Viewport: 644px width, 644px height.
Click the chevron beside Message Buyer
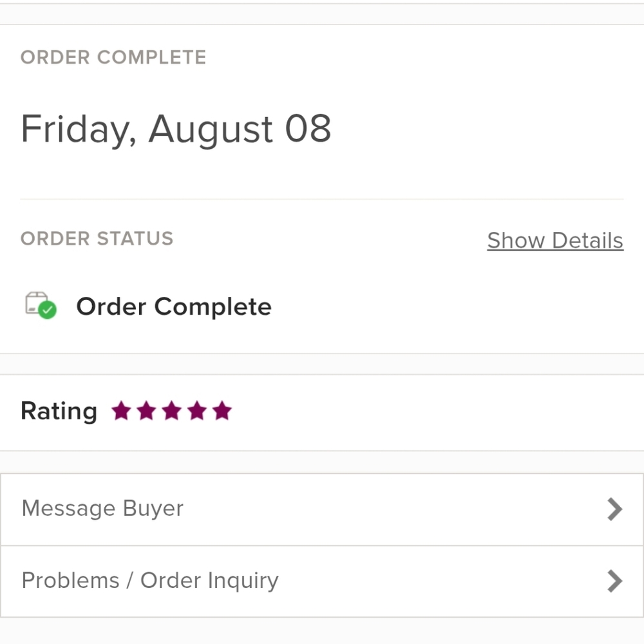(615, 509)
